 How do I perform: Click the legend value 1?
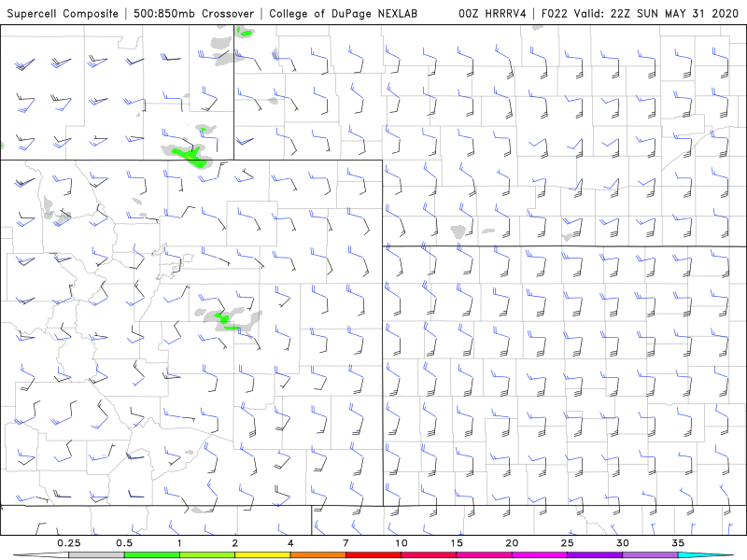click(179, 543)
